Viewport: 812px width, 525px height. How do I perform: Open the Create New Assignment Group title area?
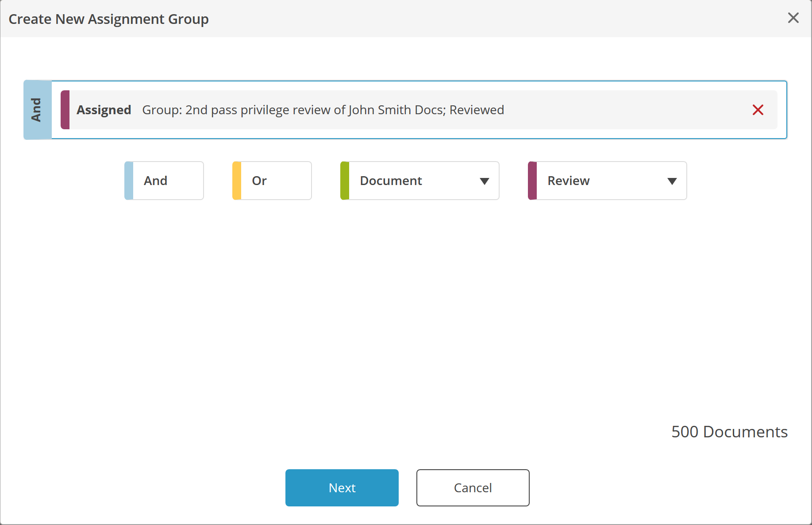[108, 19]
